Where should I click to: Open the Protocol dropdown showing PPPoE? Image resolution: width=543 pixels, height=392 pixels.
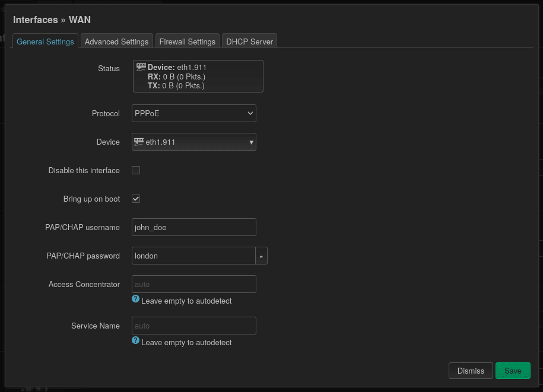click(193, 113)
